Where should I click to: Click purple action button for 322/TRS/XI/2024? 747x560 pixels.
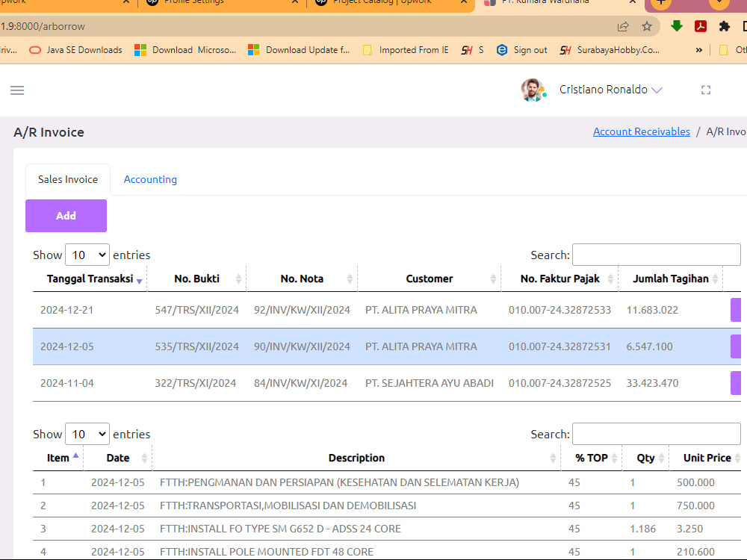[x=736, y=383]
